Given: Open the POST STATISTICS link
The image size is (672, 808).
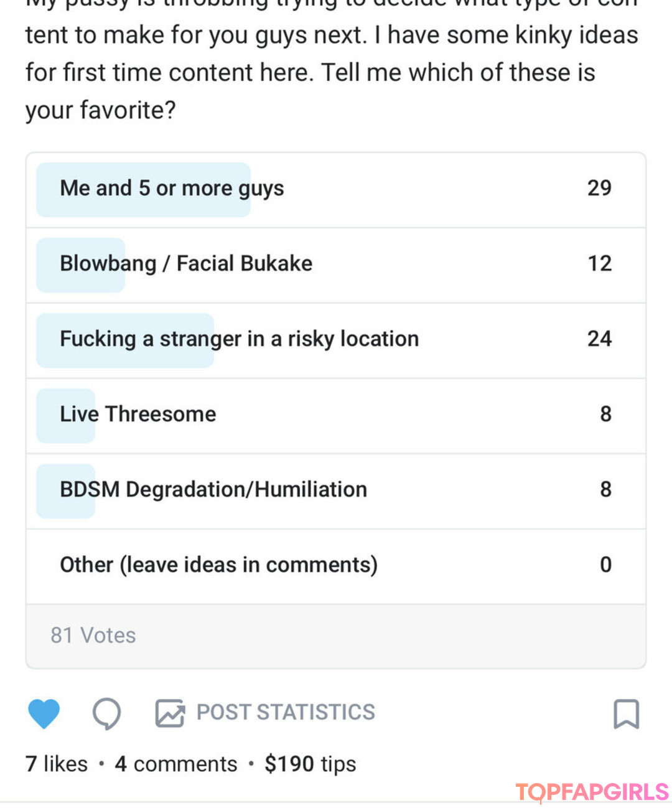Looking at the screenshot, I should pyautogui.click(x=286, y=712).
